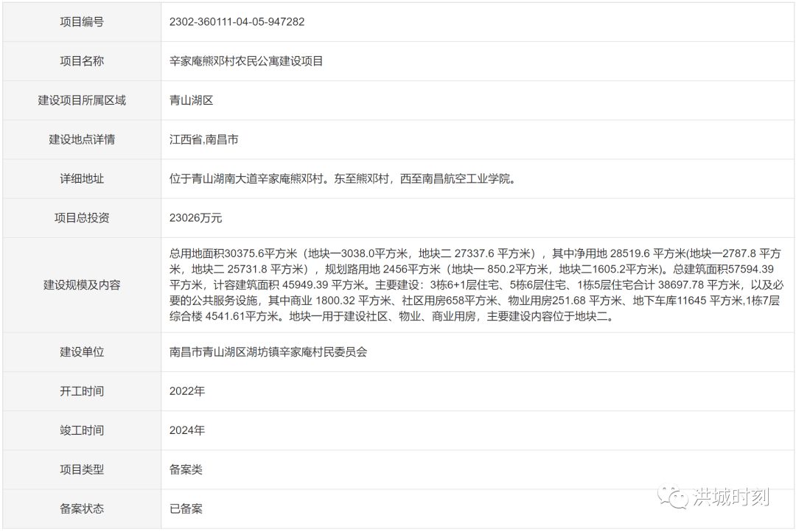
Task: Select the 建设项目所属区域 label cell
Action: pyautogui.click(x=81, y=100)
